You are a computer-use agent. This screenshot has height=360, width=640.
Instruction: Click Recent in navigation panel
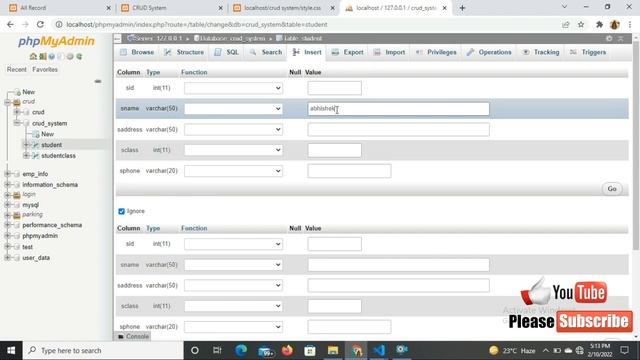coord(17,70)
